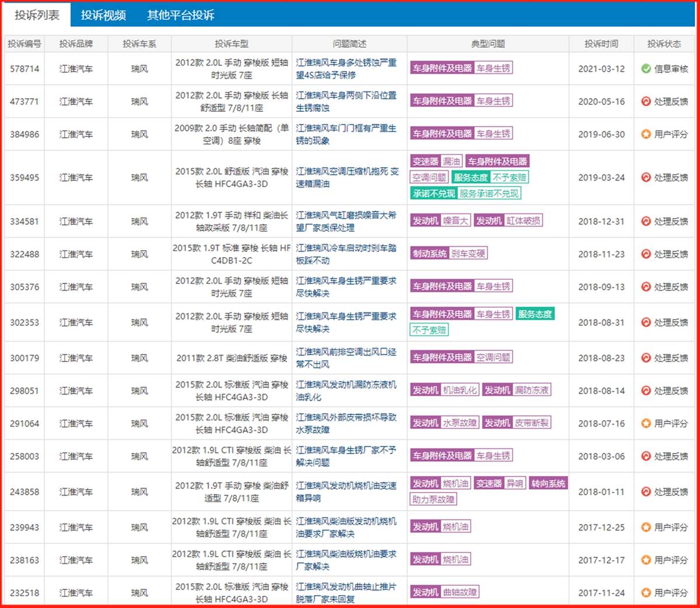Image resolution: width=700 pixels, height=608 pixels.
Task: Click the 曲轴故障 tag
Action: coord(459,592)
